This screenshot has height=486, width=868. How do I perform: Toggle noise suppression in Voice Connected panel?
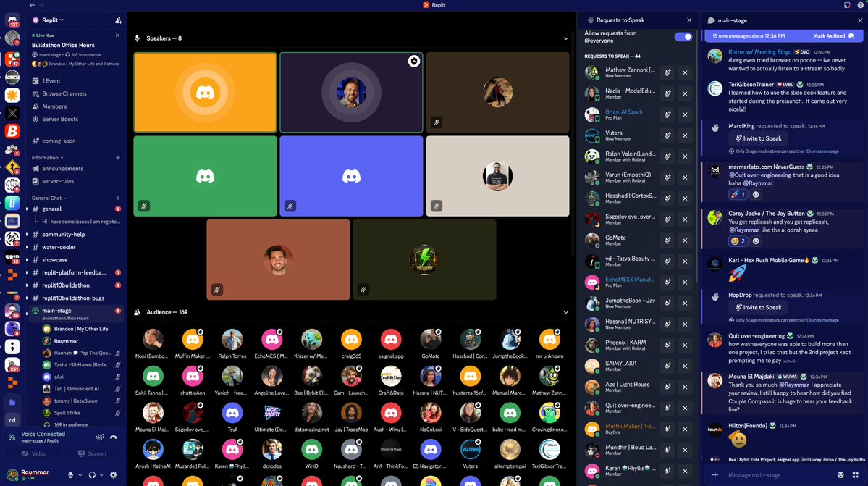[x=100, y=437]
